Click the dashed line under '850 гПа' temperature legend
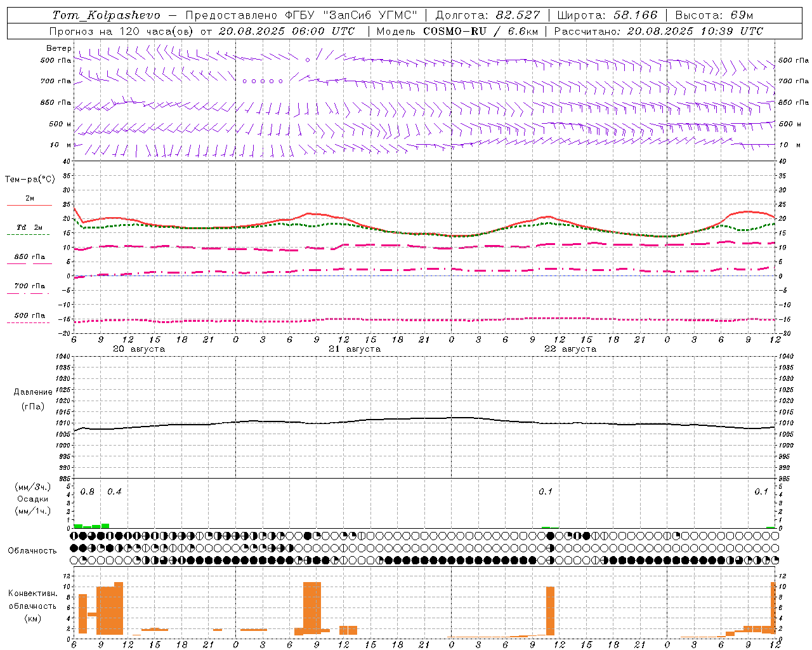Screen dimensions: 812x650 click(x=29, y=264)
